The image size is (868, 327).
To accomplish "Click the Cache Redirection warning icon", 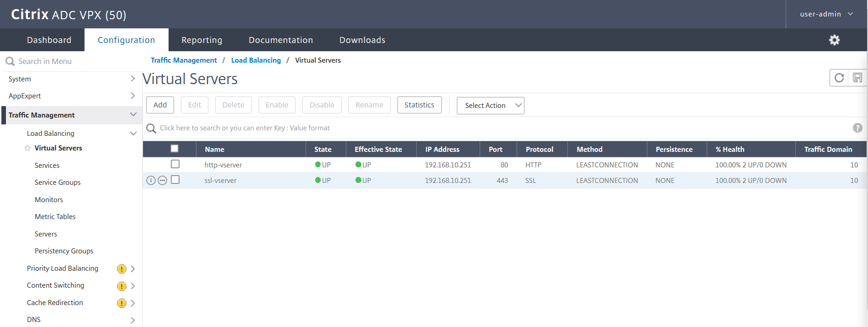I will point(122,303).
